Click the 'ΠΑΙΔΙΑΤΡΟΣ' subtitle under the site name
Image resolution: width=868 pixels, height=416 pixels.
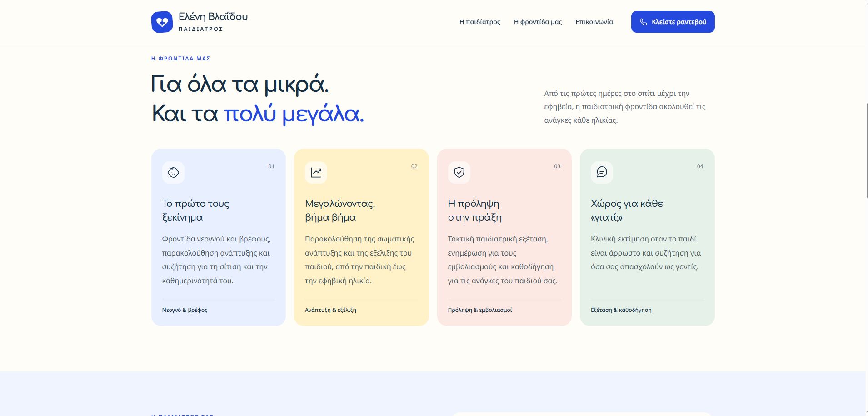click(200, 29)
